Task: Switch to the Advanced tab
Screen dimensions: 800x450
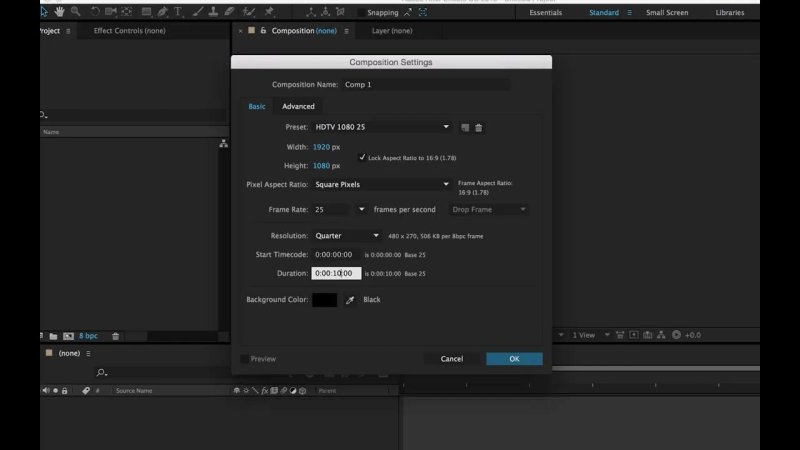Action: pos(298,106)
